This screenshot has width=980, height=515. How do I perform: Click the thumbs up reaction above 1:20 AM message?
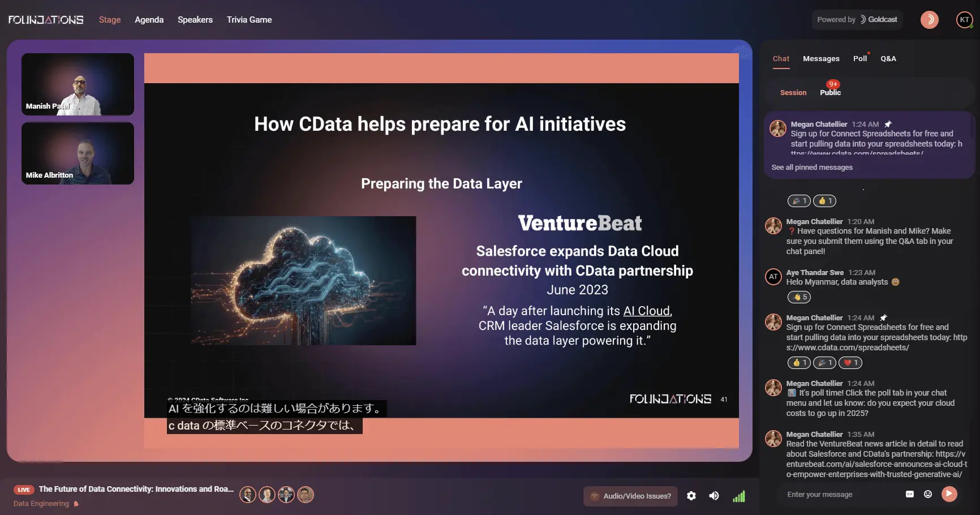click(824, 201)
